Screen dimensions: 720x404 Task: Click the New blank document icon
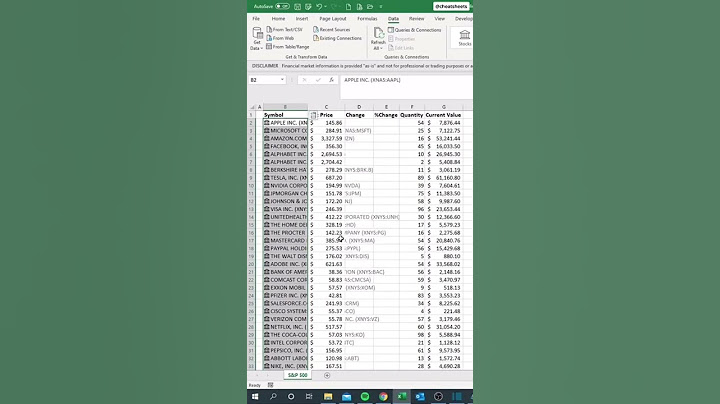coord(349,6)
